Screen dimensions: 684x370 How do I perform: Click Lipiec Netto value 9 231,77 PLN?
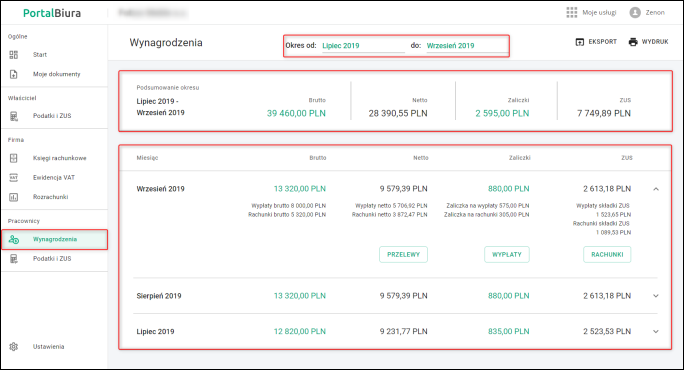(x=404, y=332)
